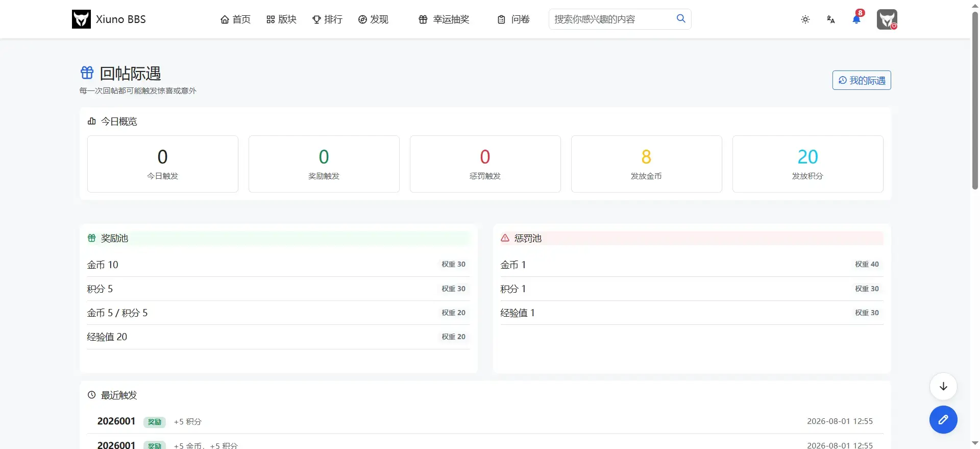Select the 积分 1 penalty row
Screen dimensions: 980x449
(x=692, y=289)
